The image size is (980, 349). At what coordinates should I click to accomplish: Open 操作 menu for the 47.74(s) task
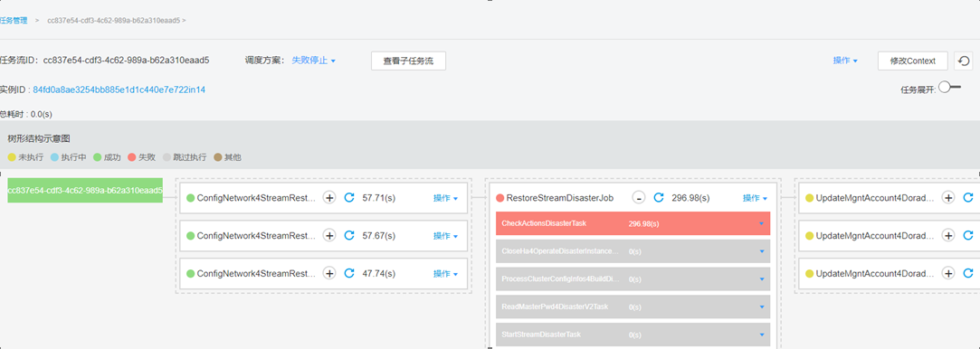445,273
